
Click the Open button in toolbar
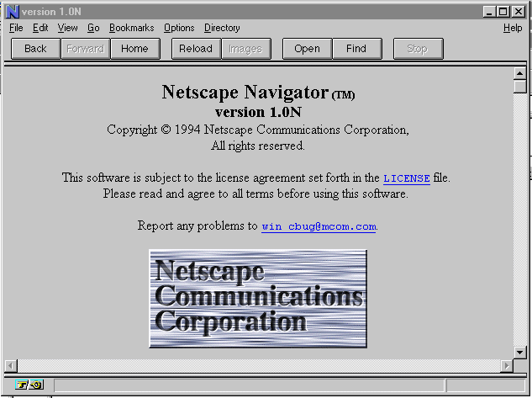tap(307, 49)
